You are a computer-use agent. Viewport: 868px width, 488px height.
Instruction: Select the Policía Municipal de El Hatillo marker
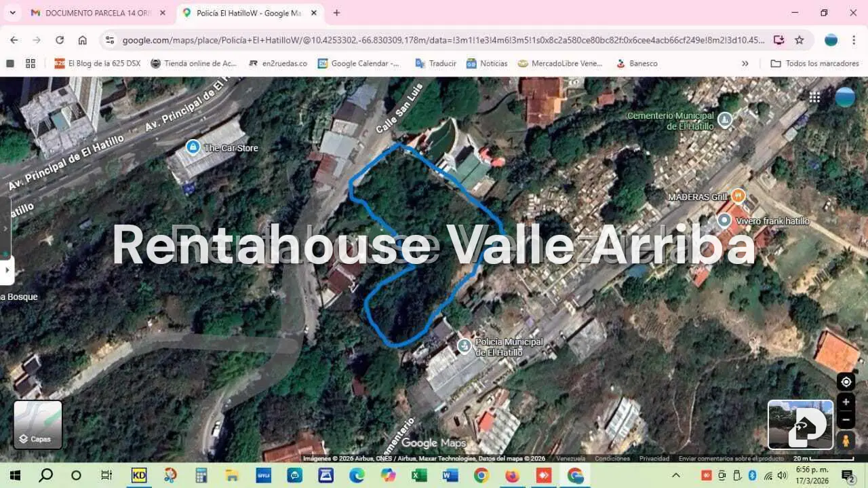tap(465, 346)
